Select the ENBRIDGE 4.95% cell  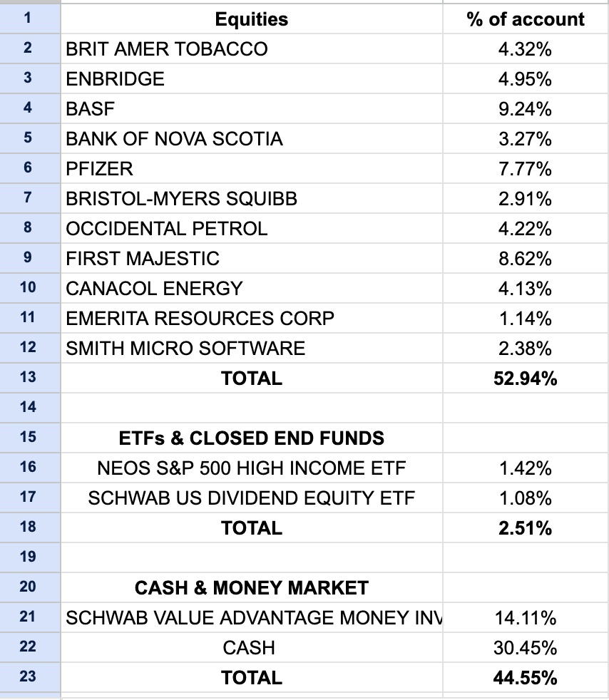tap(525, 79)
